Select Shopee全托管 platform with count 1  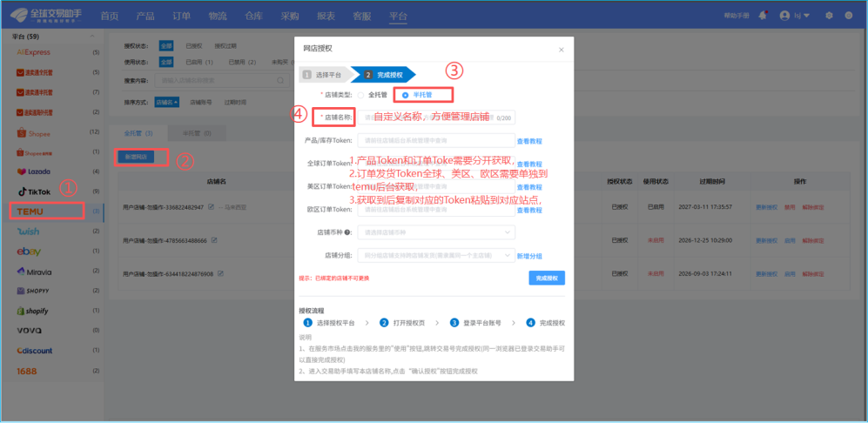point(35,151)
